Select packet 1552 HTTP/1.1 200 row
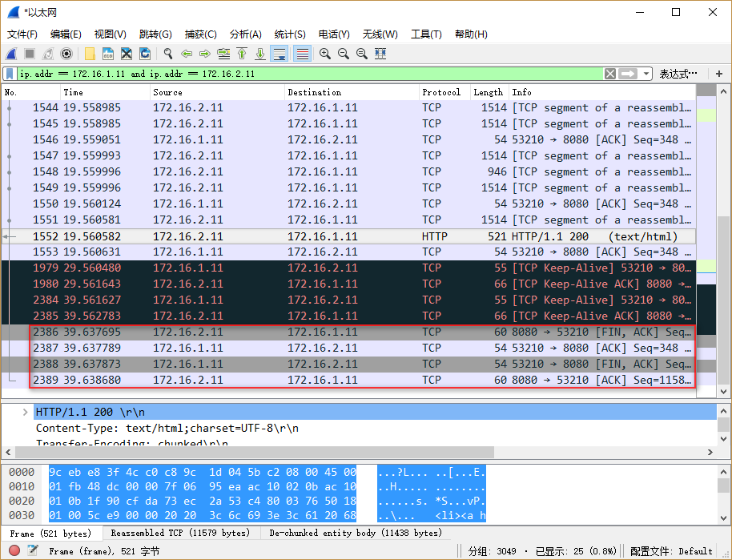Screen dimensions: 732x560 pos(348,236)
